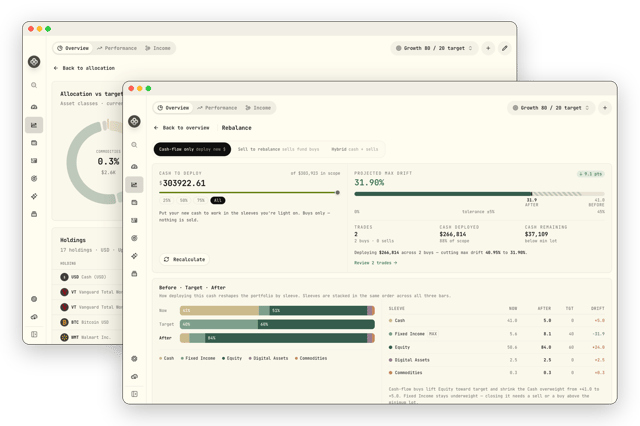Open the wallet icon in the back window sidebar

pyautogui.click(x=34, y=143)
